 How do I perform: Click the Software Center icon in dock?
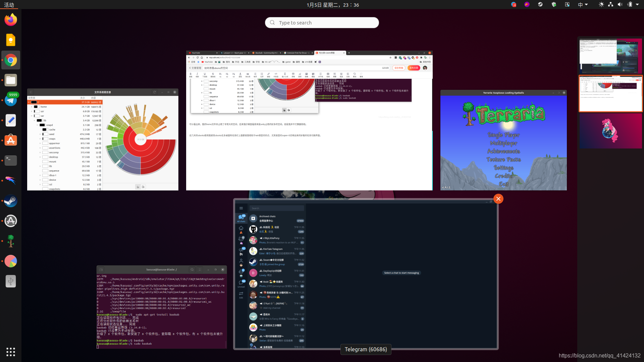[11, 140]
